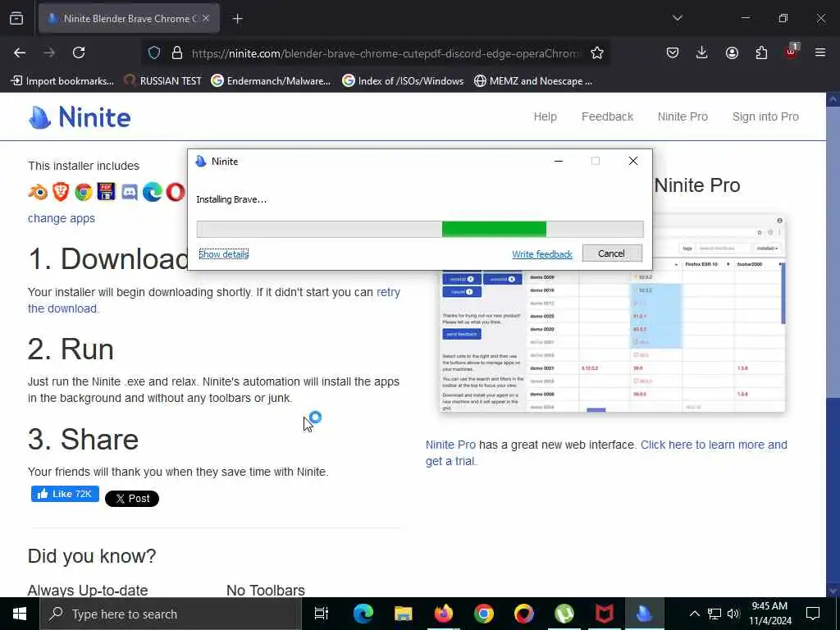Screen dimensions: 840x630
Task: Minimize the Ninite installer dialog
Action: (559, 162)
